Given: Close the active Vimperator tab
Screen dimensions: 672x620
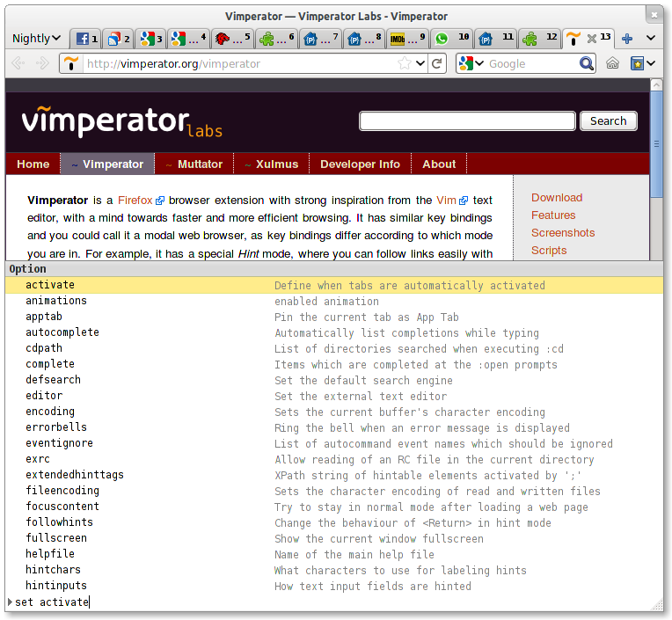Looking at the screenshot, I should point(592,39).
